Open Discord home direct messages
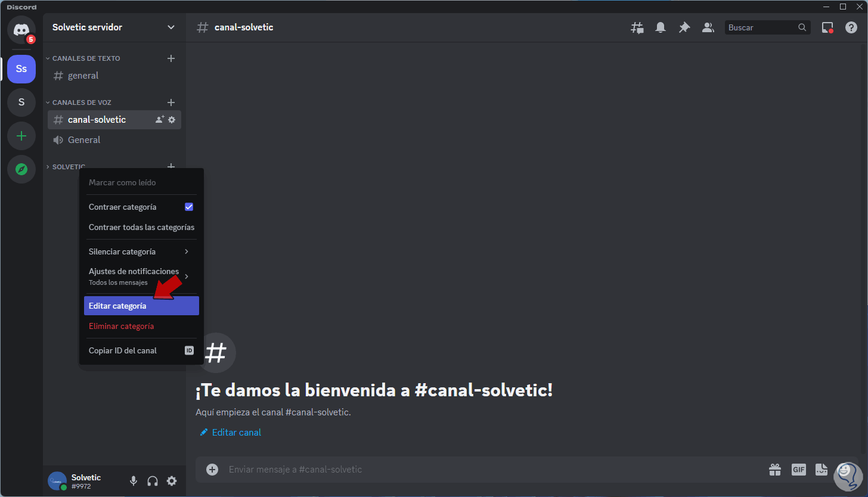The width and height of the screenshot is (868, 497). point(21,30)
